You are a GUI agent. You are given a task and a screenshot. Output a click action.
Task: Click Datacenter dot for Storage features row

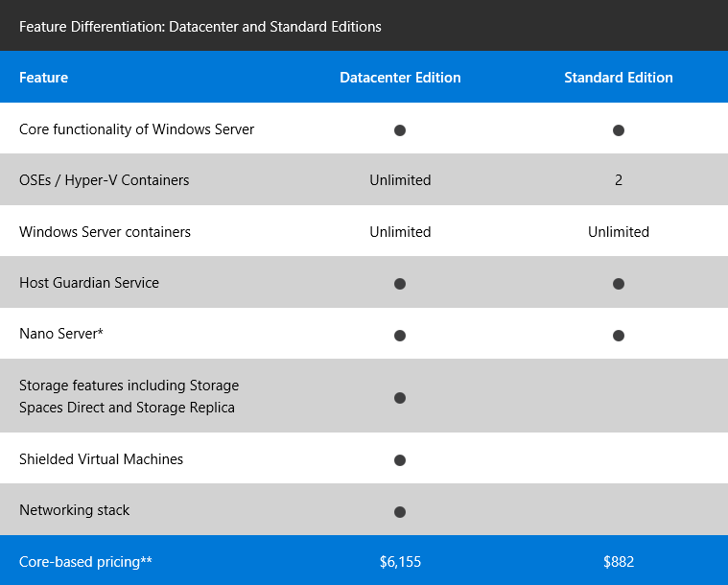pyautogui.click(x=400, y=398)
